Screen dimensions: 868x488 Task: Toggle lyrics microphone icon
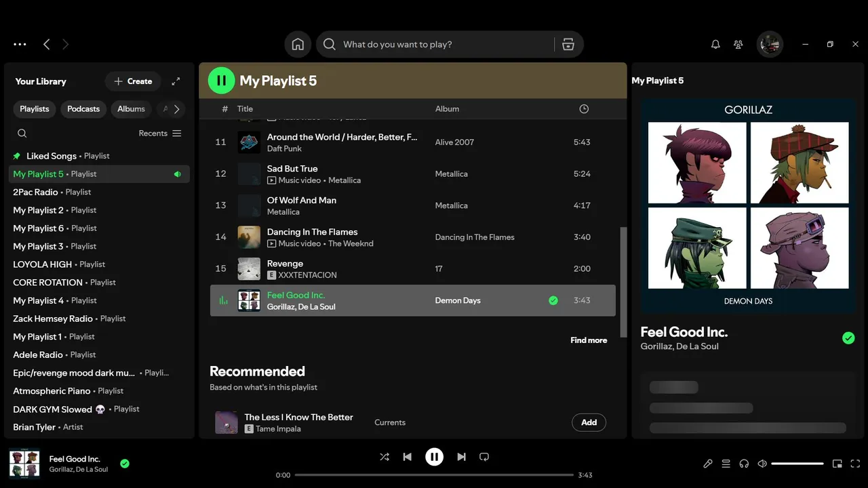[708, 464]
